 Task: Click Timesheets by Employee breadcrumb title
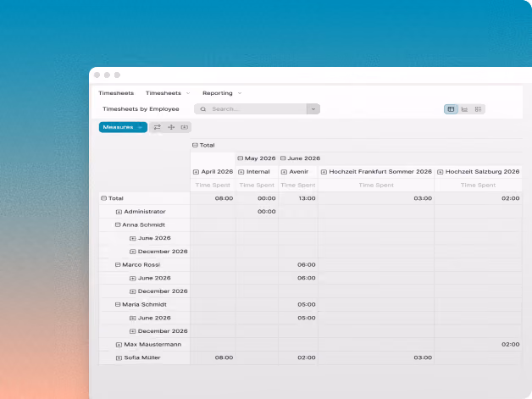coord(141,109)
